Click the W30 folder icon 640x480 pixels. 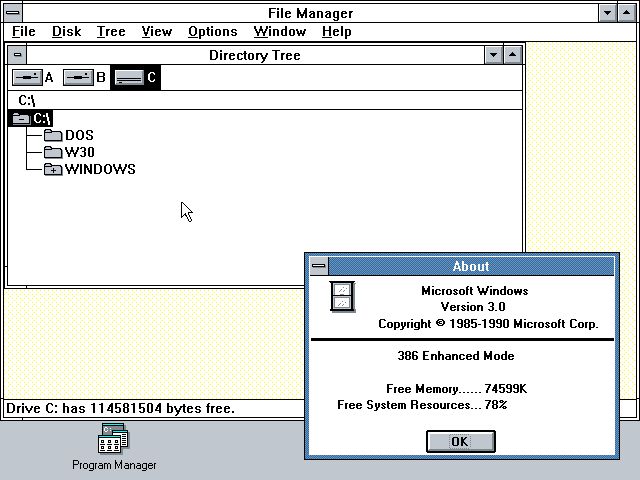pyautogui.click(x=53, y=153)
